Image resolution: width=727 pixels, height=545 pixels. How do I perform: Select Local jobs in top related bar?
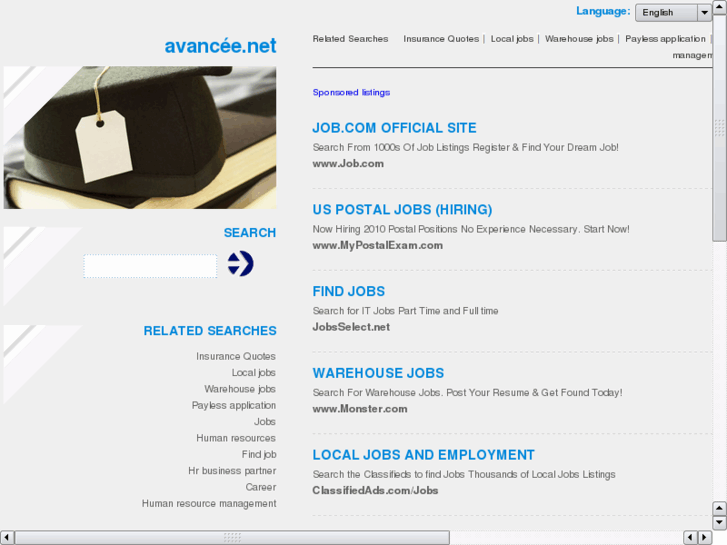(x=512, y=39)
